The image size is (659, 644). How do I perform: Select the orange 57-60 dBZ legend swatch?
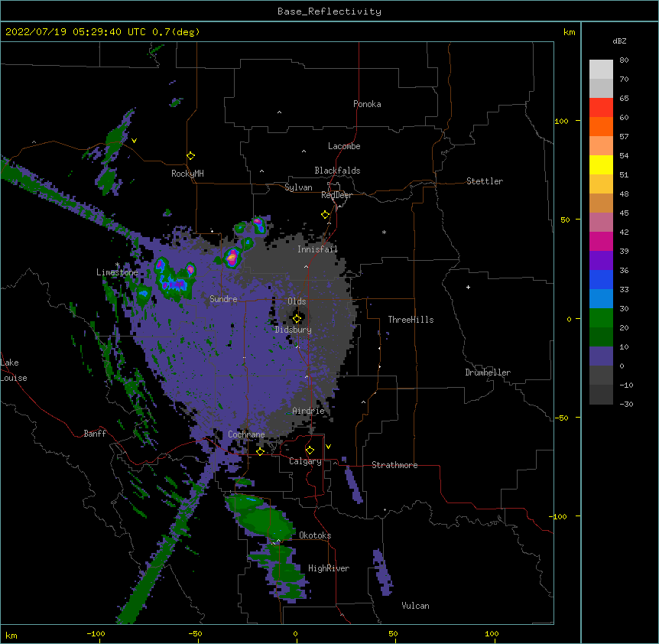tap(601, 126)
